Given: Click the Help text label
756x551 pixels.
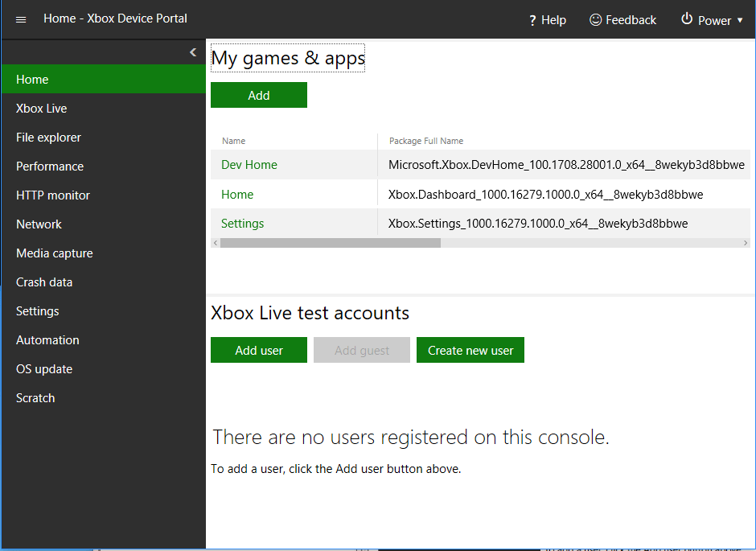Looking at the screenshot, I should pyautogui.click(x=553, y=20).
